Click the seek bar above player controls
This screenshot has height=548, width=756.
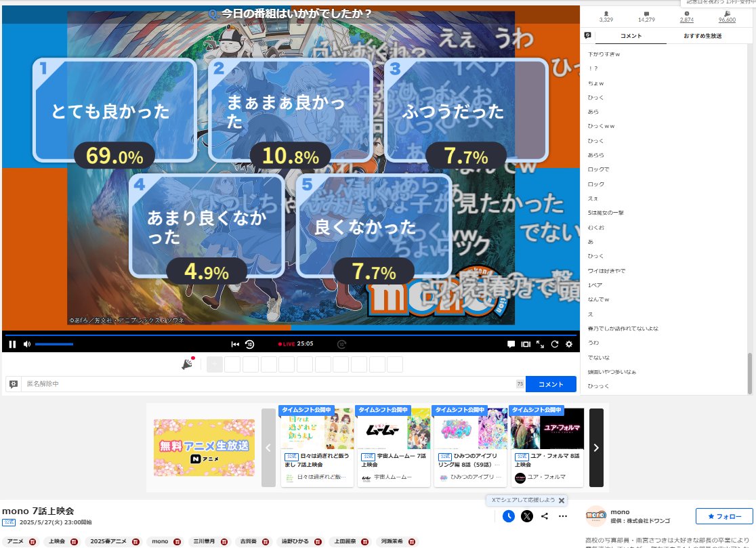291,335
